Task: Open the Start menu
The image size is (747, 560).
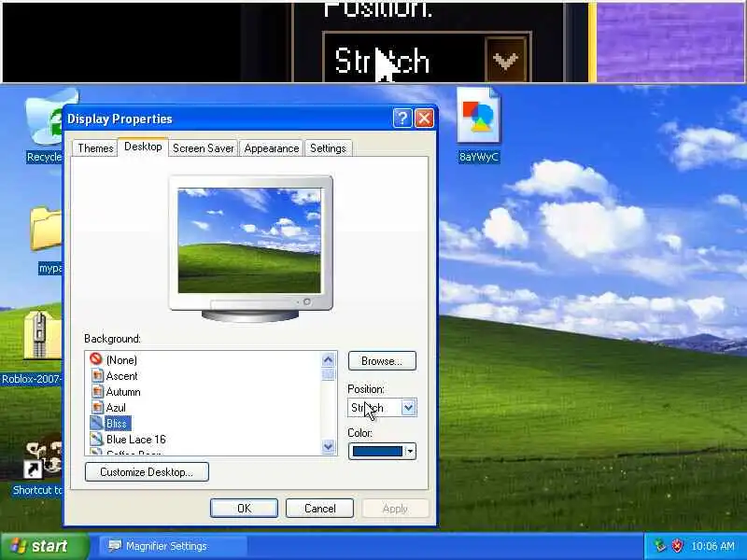Action: click(44, 546)
